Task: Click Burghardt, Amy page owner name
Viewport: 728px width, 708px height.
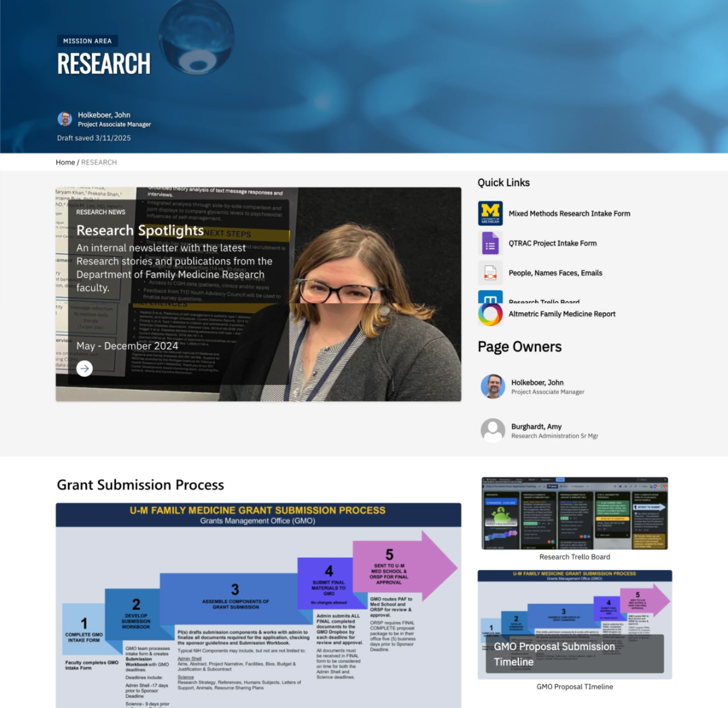Action: [x=536, y=427]
